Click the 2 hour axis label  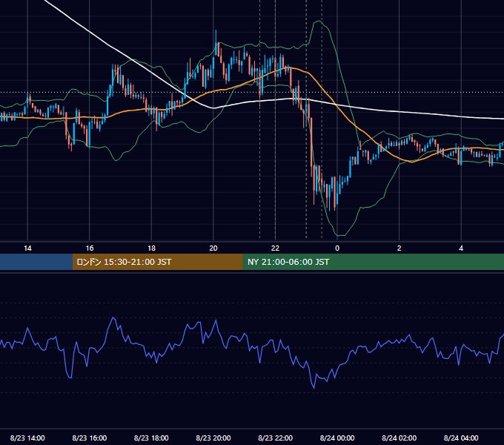click(x=399, y=248)
